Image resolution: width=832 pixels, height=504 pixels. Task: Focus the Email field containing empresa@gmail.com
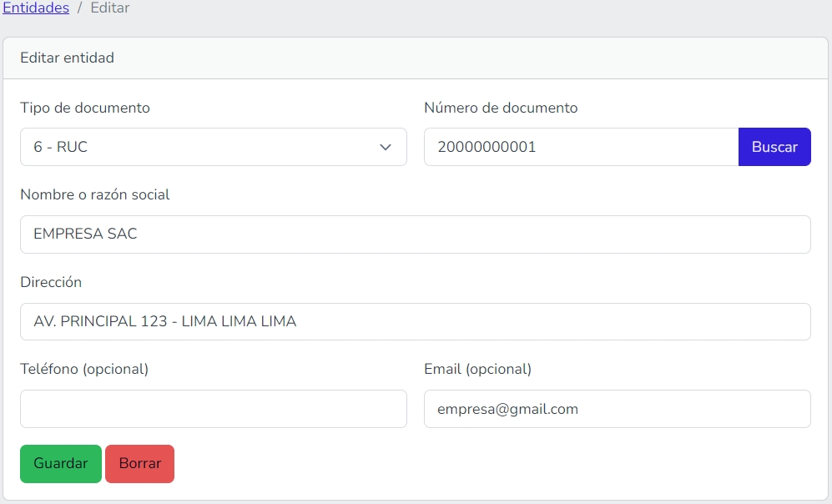(617, 409)
